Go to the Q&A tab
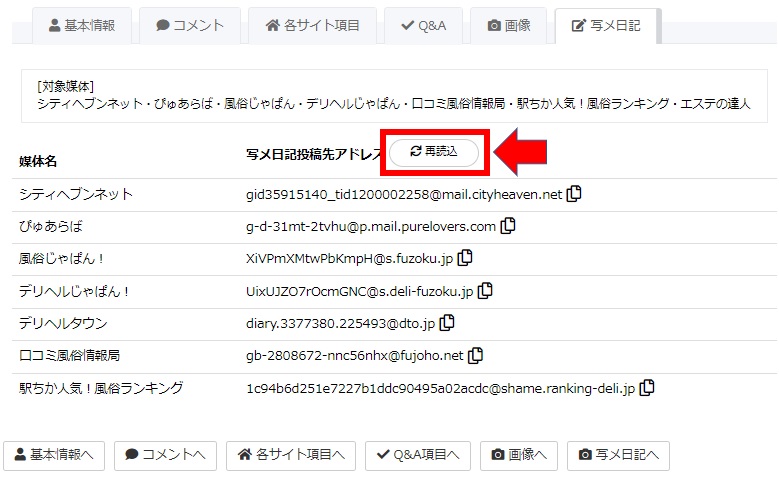Viewport: 779px width, 478px height. click(423, 25)
